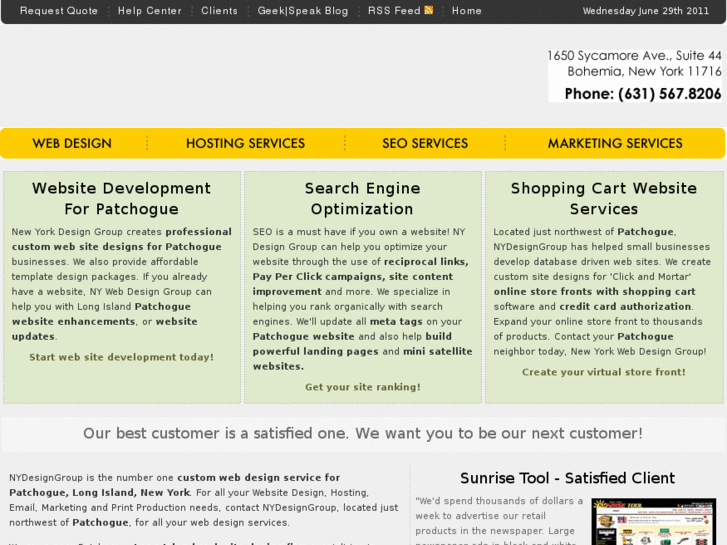
Task: Open the Sunrise Tool website thumbnail
Action: click(654, 521)
